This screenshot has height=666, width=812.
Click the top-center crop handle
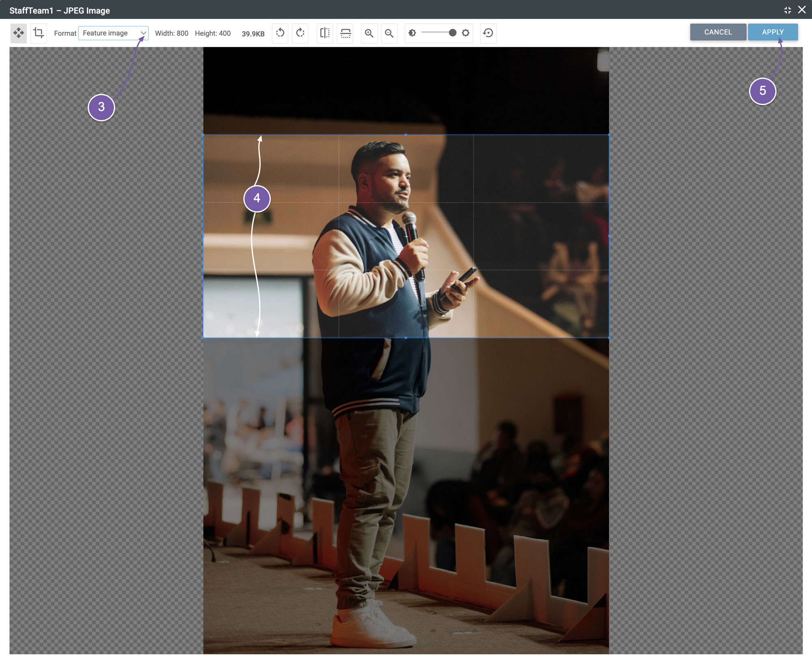[x=406, y=135]
